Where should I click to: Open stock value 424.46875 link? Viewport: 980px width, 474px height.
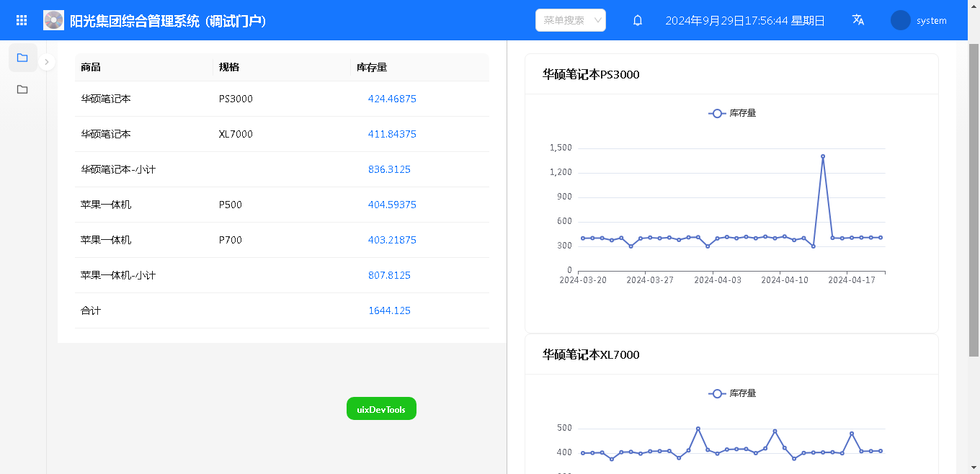pos(392,99)
